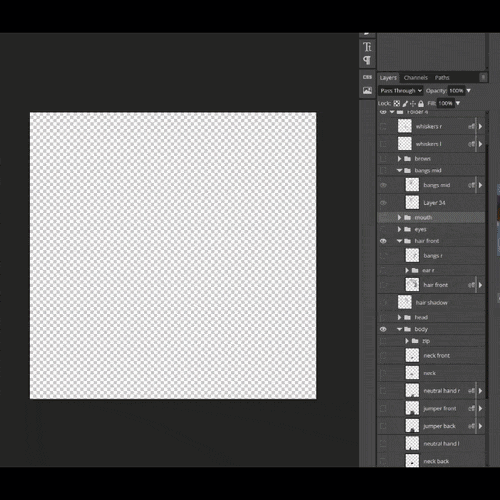
Task: Open the Opacity slider dropdown arrow
Action: pos(469,91)
